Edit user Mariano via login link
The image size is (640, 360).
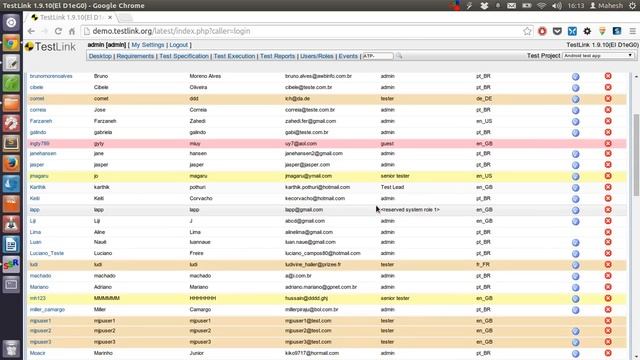[x=39, y=287]
